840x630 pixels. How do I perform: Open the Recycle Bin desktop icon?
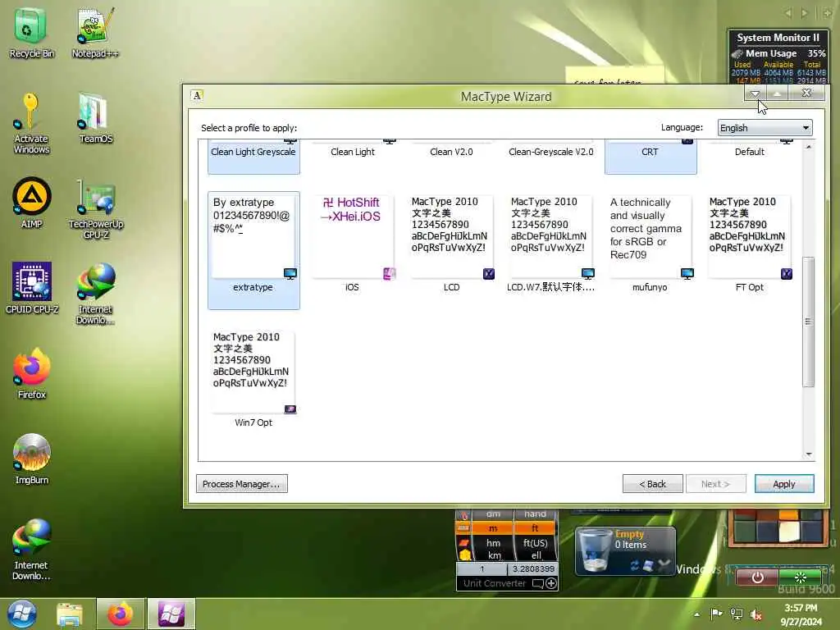(30, 32)
